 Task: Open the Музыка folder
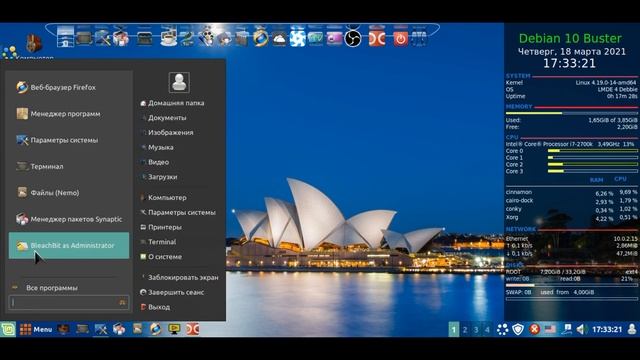coord(160,147)
